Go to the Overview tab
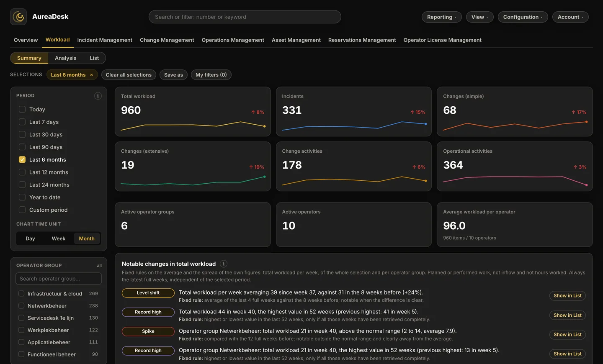The height and width of the screenshot is (364, 603). [26, 40]
